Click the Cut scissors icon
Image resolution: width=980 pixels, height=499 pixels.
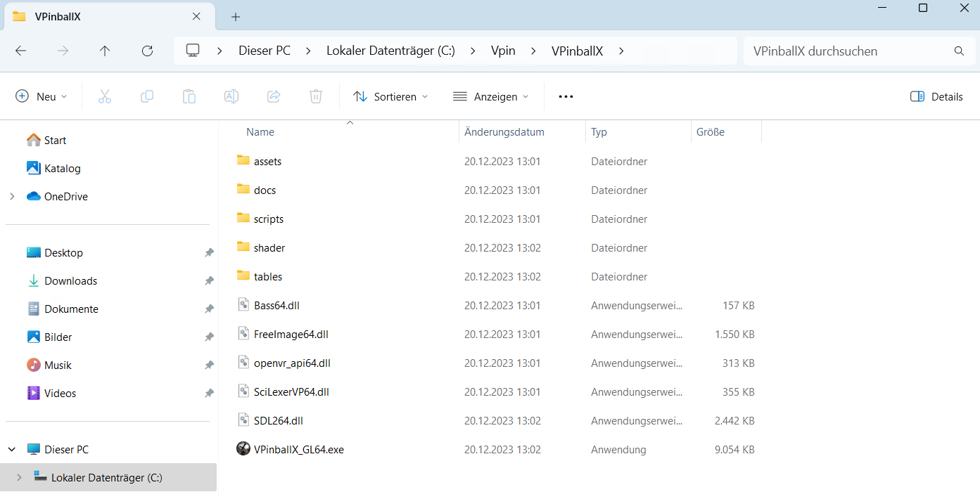tap(105, 96)
